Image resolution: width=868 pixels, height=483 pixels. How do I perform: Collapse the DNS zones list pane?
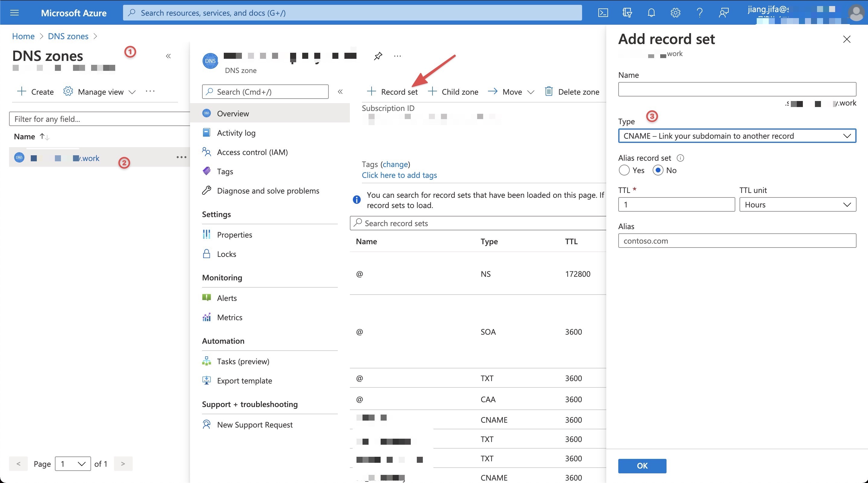pyautogui.click(x=169, y=56)
